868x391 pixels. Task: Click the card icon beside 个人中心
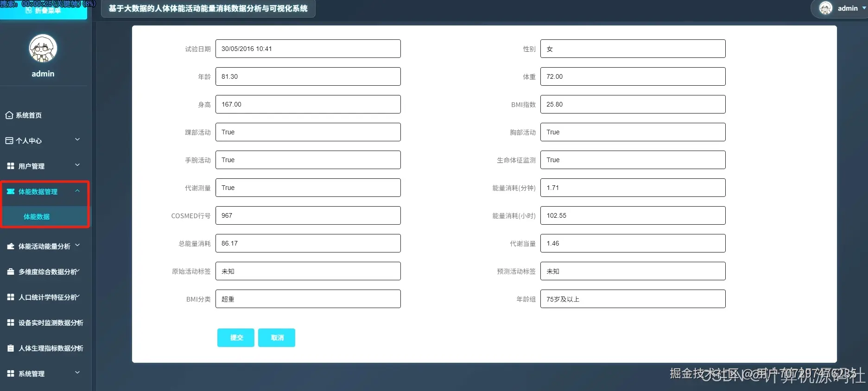9,141
